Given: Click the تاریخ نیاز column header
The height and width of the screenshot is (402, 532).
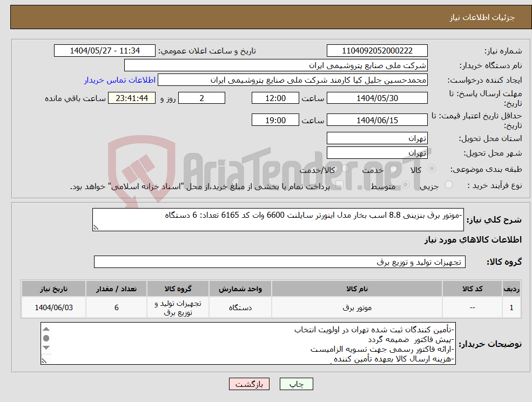Looking at the screenshot, I should click(53, 289).
